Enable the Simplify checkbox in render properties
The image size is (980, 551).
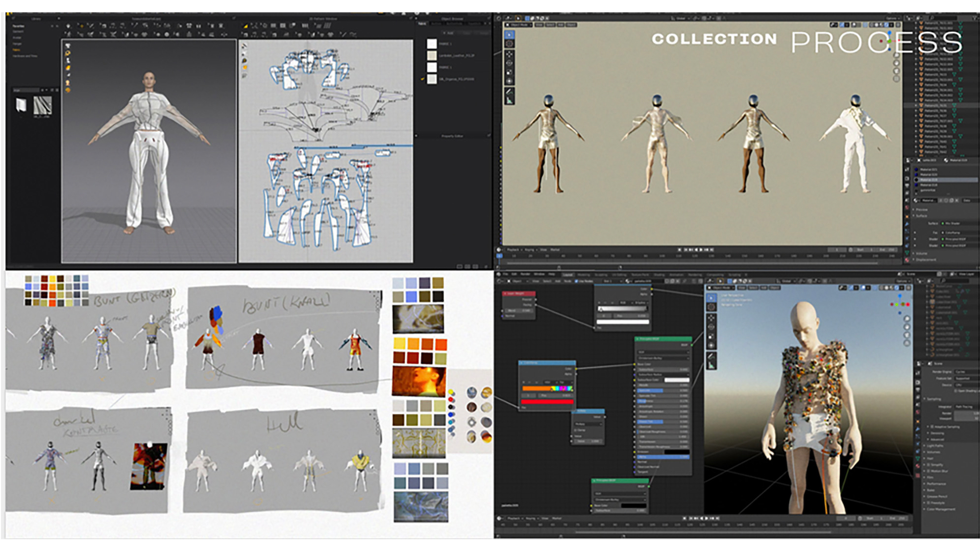pyautogui.click(x=928, y=464)
